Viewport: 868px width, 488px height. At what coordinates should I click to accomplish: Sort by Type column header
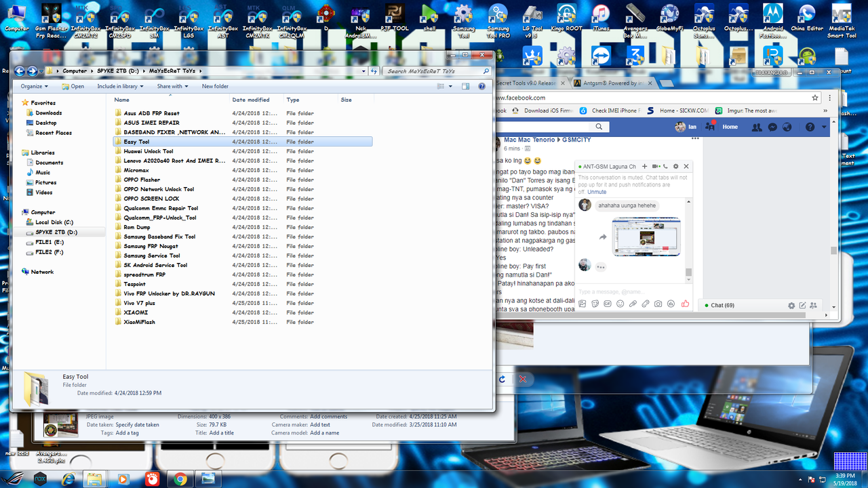click(310, 100)
